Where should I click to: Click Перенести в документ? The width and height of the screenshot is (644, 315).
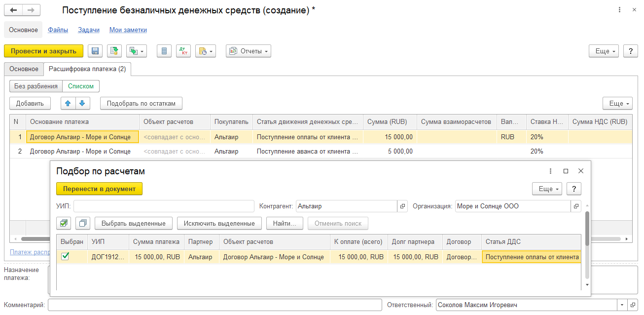tap(99, 189)
